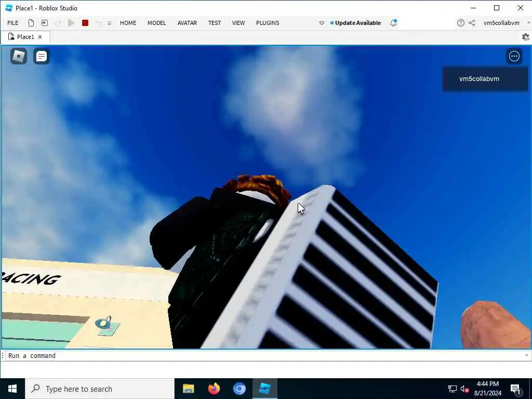
Task: Select vm5collabvm in the player list
Action: click(485, 79)
